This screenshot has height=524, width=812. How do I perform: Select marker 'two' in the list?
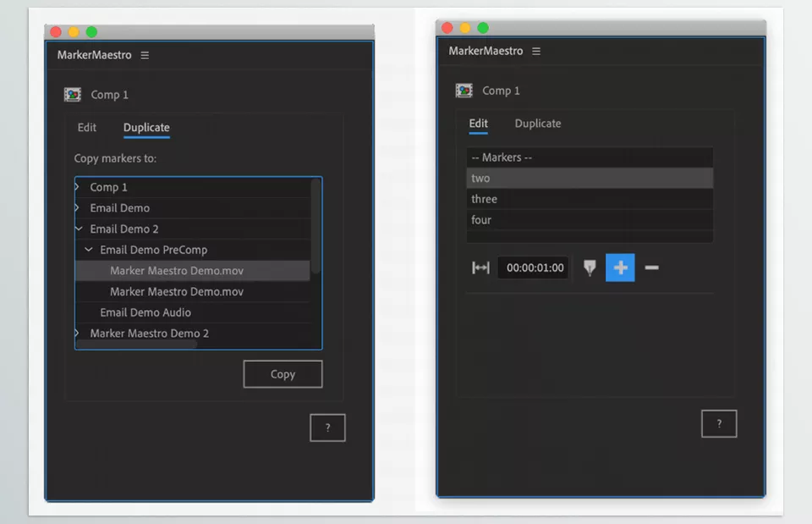pyautogui.click(x=590, y=178)
